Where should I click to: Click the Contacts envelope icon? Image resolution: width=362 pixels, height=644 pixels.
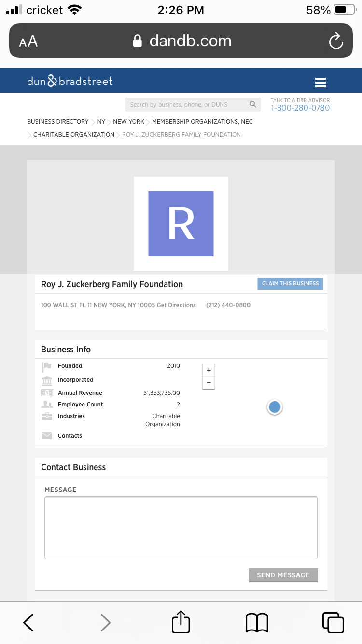point(47,436)
